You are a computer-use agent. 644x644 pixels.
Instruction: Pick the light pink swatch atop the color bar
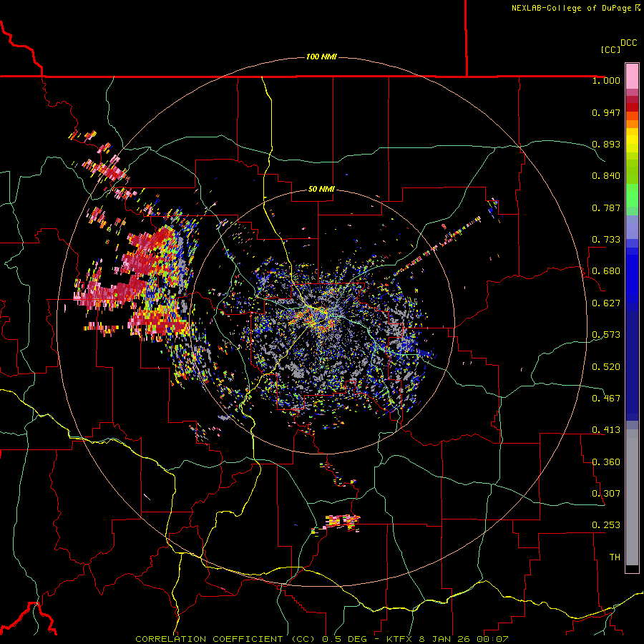coord(632,76)
